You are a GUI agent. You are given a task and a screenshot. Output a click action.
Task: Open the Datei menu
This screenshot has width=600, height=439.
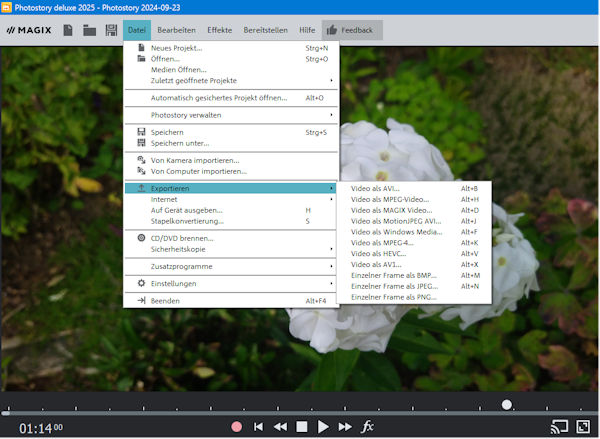(x=137, y=30)
